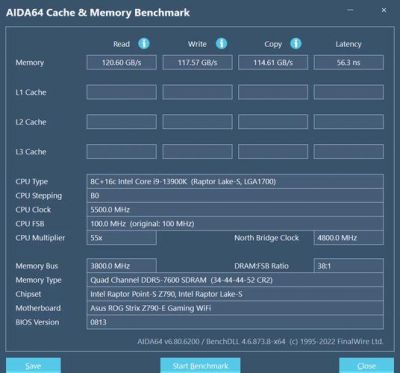The width and height of the screenshot is (400, 373).
Task: Click the empty L1 Cache Copy field
Action: pyautogui.click(x=273, y=92)
